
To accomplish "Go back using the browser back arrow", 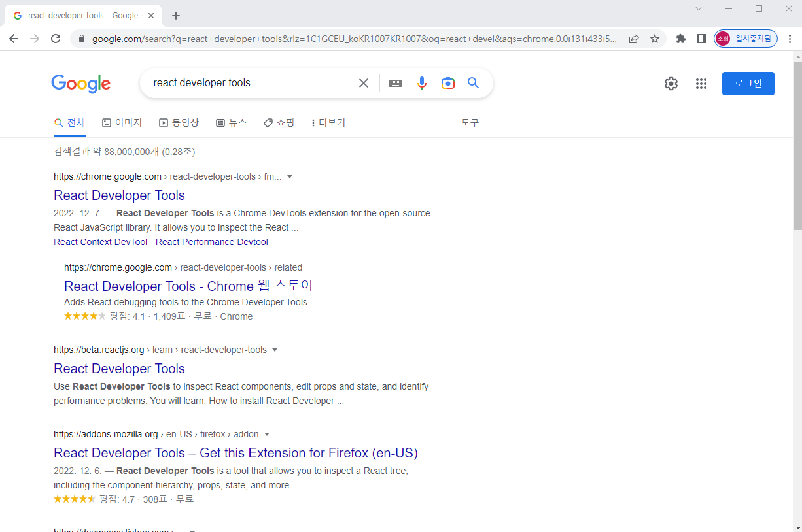I will pos(14,39).
